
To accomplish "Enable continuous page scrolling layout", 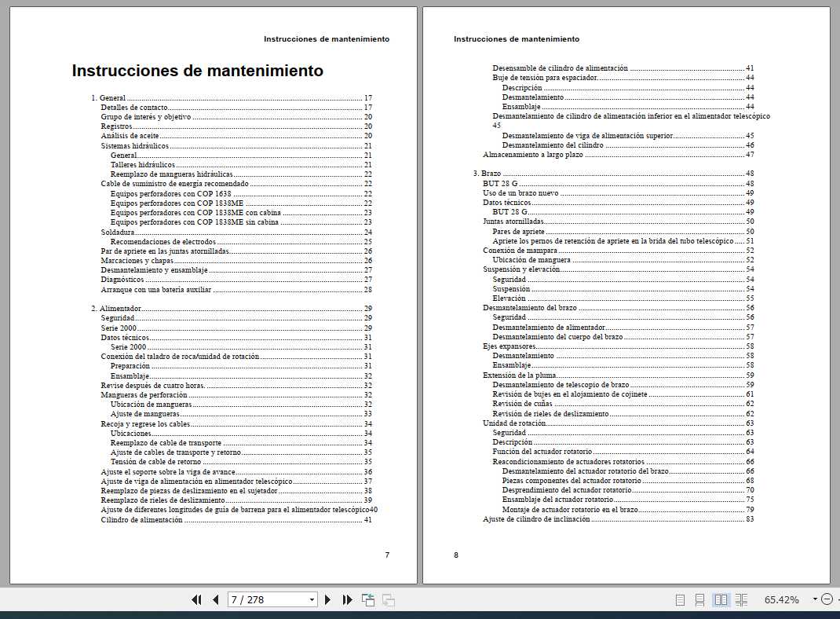I will pos(699,600).
